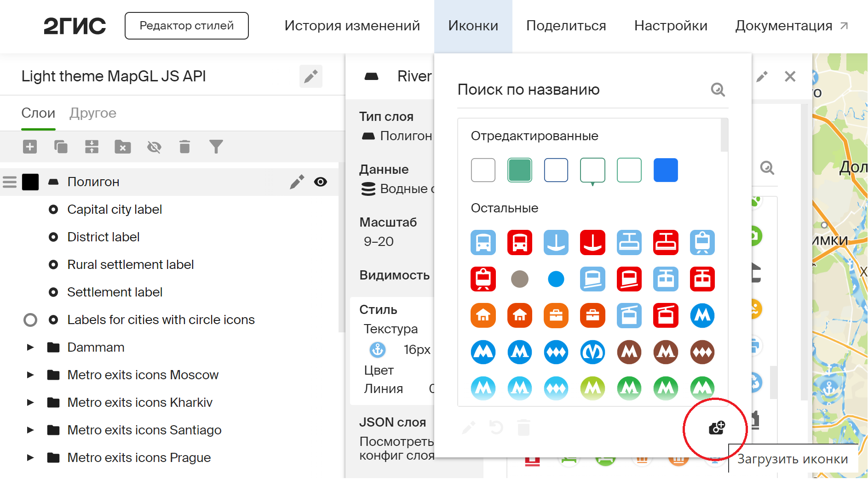
Task: Expand Metro exits icons Moscow folder
Action: (x=30, y=375)
